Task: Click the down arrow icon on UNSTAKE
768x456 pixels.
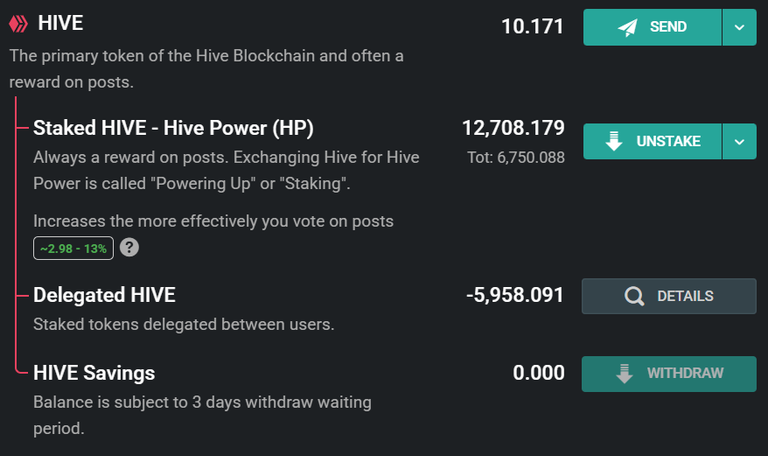Action: [x=614, y=141]
